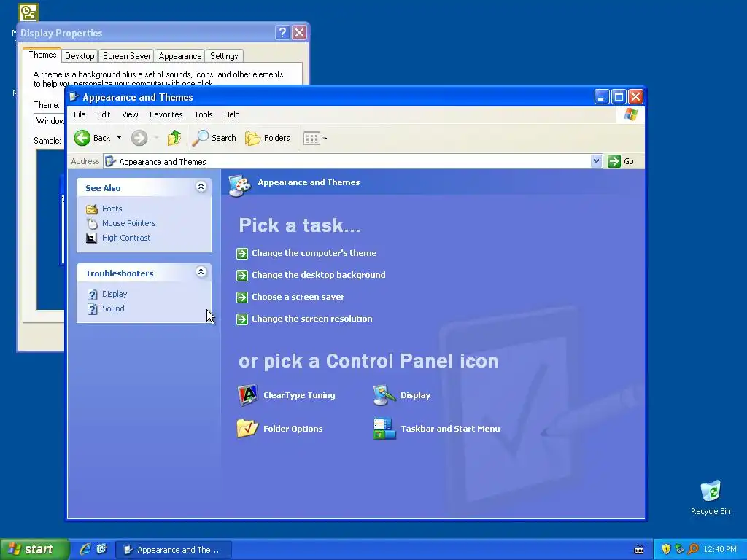This screenshot has width=747, height=560.
Task: Click the High Contrast icon
Action: pos(91,238)
